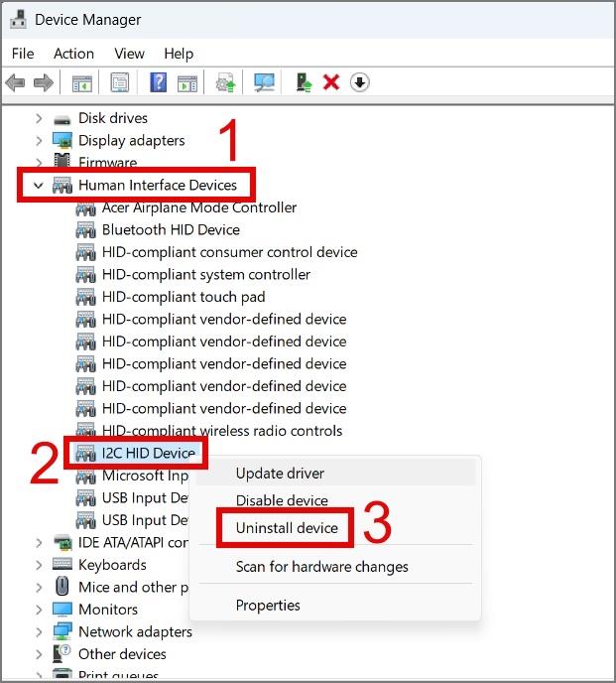Select the Microsoft Input device entry
The image size is (616, 683).
145,476
